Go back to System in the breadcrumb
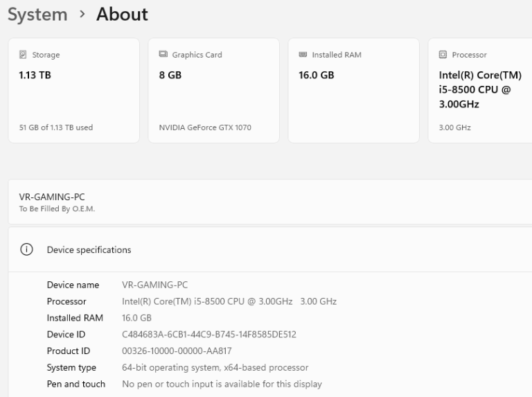 (x=37, y=15)
